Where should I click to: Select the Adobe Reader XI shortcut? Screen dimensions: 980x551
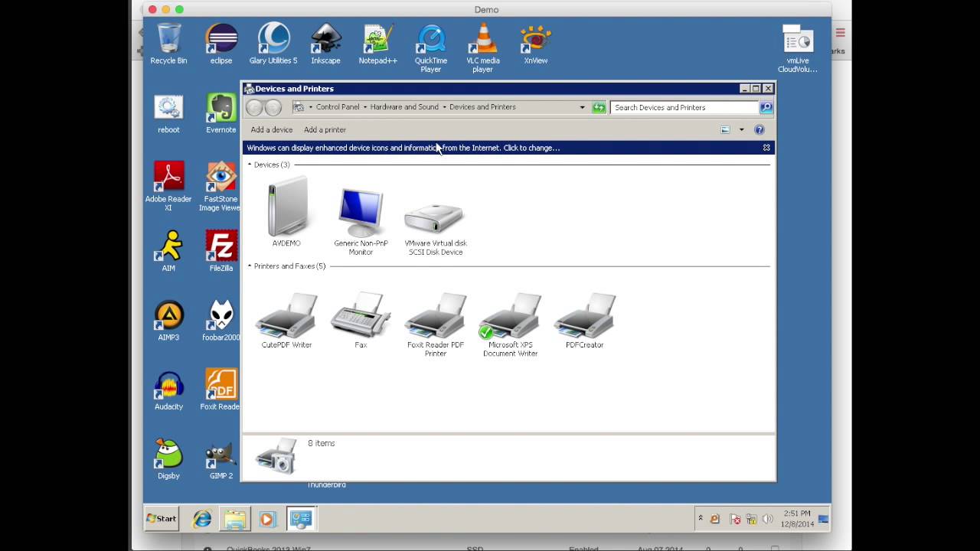[x=168, y=186]
